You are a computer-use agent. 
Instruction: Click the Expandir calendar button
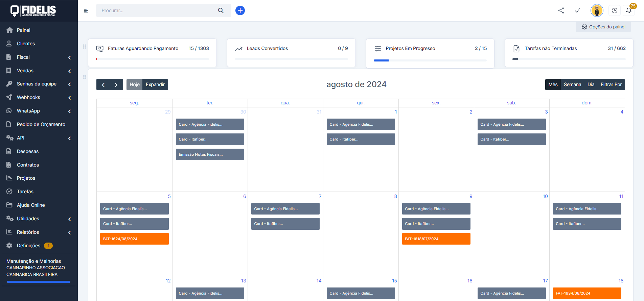tap(155, 84)
